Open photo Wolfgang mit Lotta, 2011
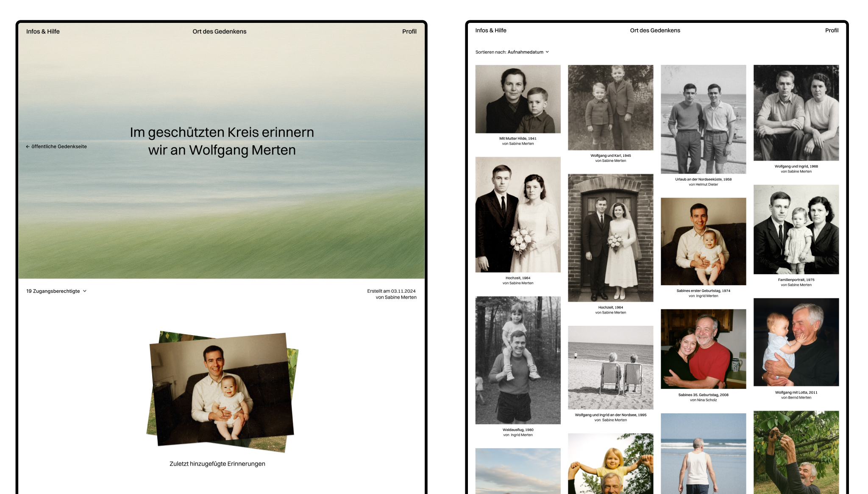The image size is (868, 494). click(x=796, y=342)
